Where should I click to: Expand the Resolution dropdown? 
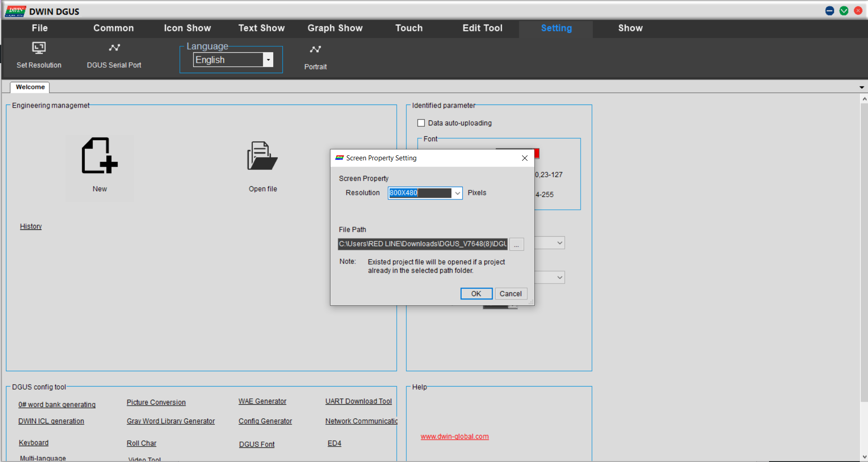coord(457,193)
